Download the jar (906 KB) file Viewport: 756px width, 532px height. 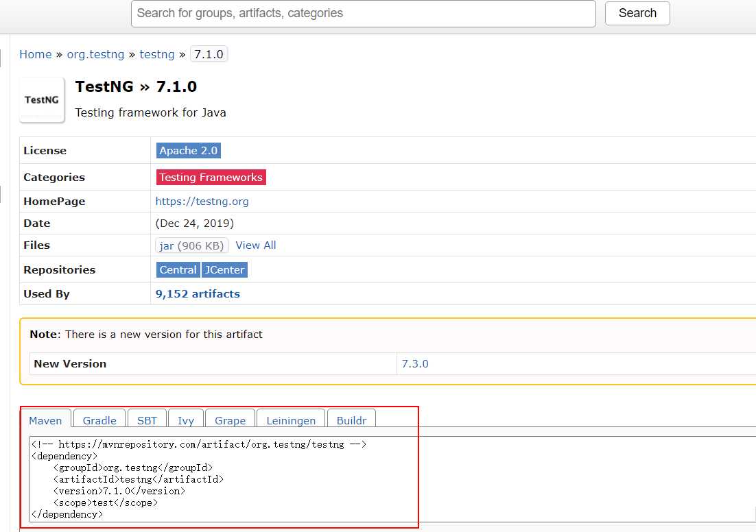pyautogui.click(x=191, y=245)
